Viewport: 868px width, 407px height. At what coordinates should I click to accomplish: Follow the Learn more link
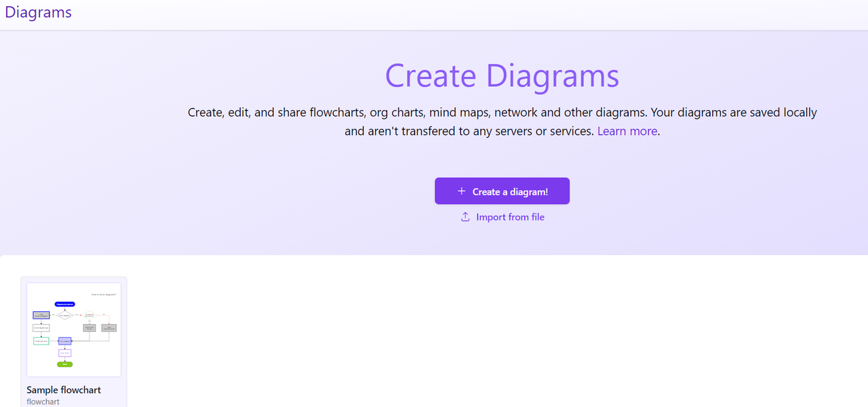click(x=627, y=131)
